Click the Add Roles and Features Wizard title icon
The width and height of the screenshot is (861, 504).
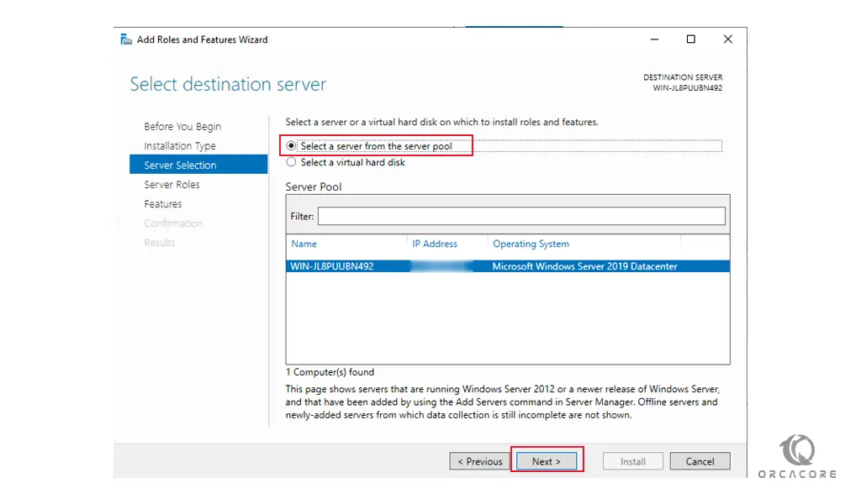pyautogui.click(x=126, y=39)
